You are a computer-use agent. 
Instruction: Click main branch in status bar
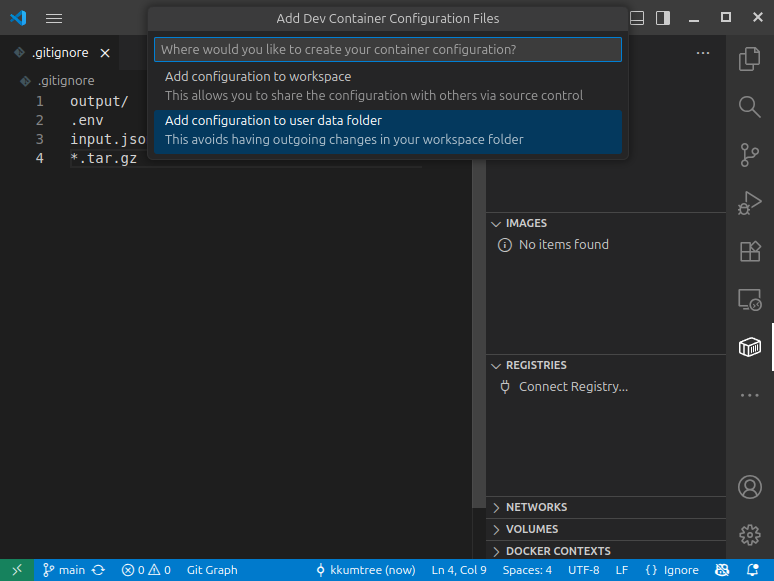[64, 570]
